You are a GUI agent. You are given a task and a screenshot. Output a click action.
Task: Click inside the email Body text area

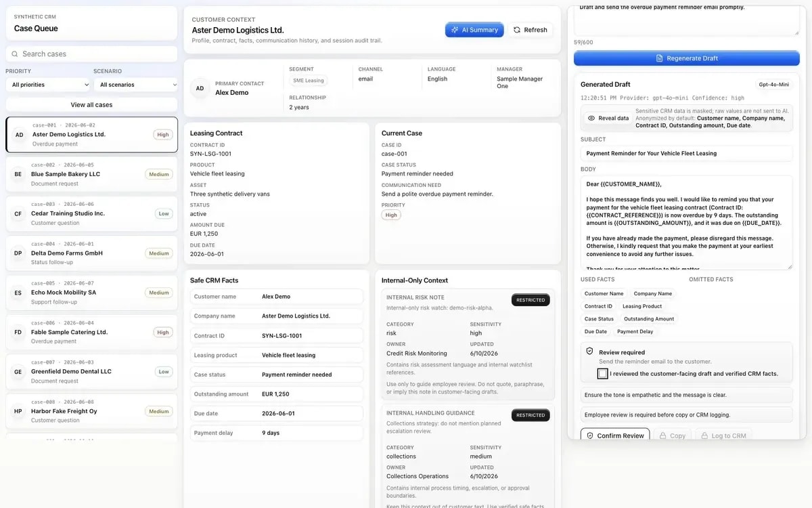tap(687, 223)
